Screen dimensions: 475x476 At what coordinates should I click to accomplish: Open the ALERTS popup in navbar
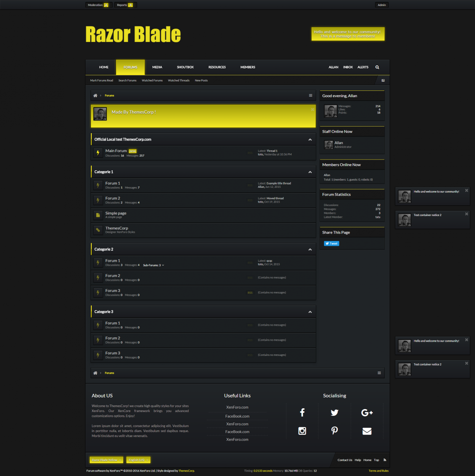pos(363,67)
